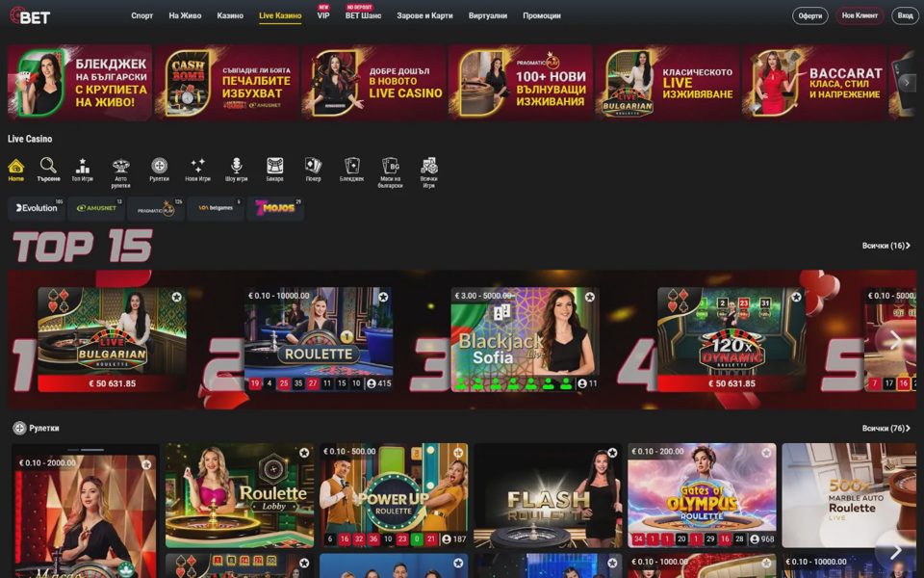This screenshot has width=924, height=578.
Task: Favorite the top 15 Roulette game star
Action: pos(384,297)
